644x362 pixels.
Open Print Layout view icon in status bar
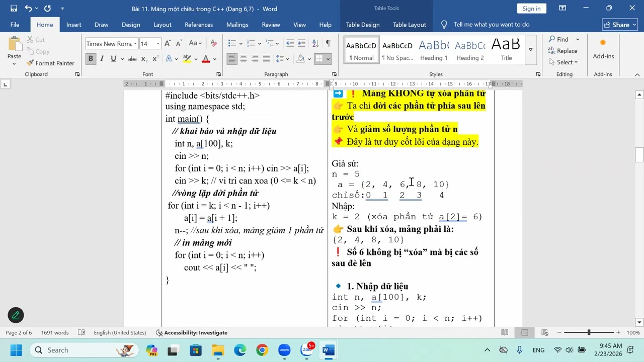pos(525,332)
